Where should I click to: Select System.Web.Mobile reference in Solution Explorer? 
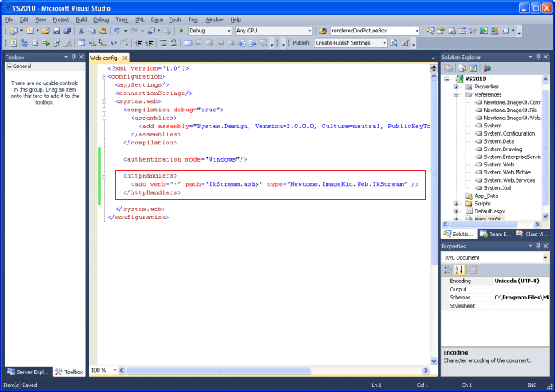click(x=507, y=173)
